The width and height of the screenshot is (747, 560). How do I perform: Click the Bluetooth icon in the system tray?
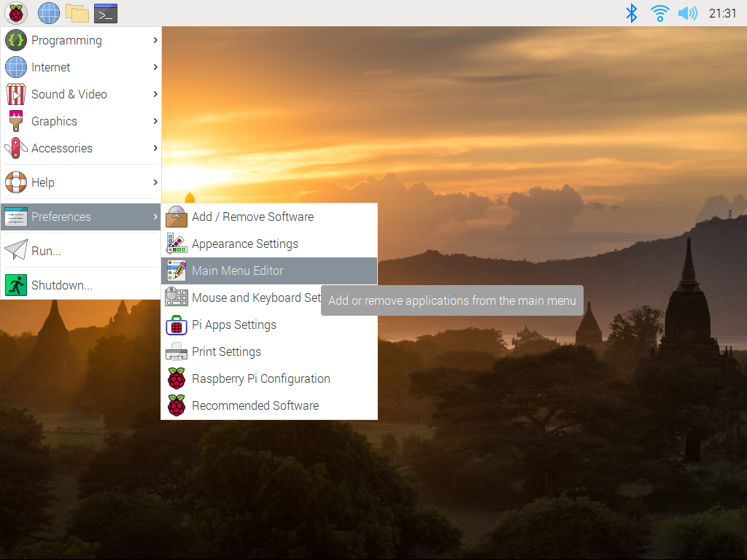click(631, 13)
